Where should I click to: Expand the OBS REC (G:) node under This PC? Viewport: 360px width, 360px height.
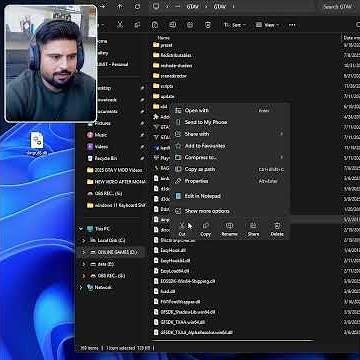(84, 276)
